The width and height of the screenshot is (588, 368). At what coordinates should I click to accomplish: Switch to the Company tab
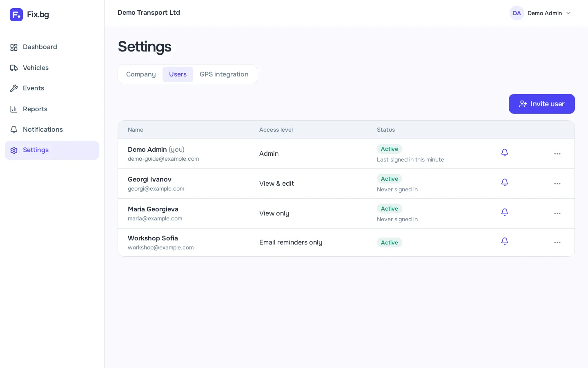tap(141, 74)
